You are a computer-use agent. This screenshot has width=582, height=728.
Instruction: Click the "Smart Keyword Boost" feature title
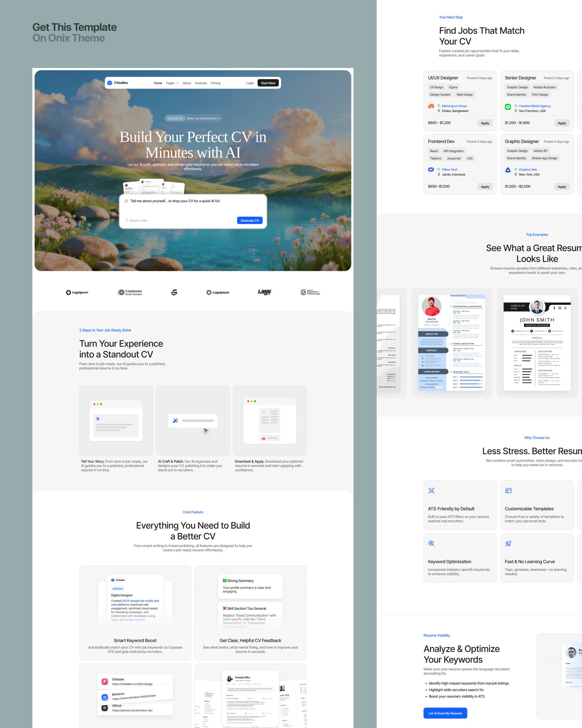click(135, 641)
